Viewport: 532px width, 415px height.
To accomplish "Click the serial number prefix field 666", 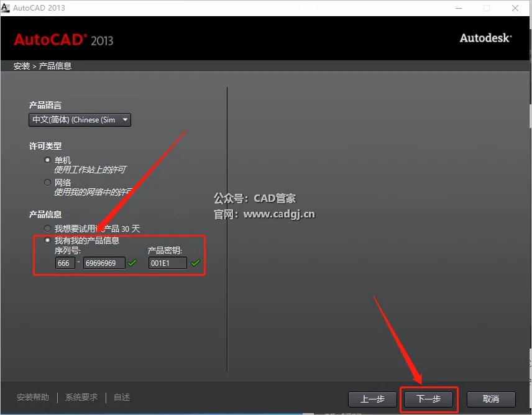I will click(x=65, y=263).
